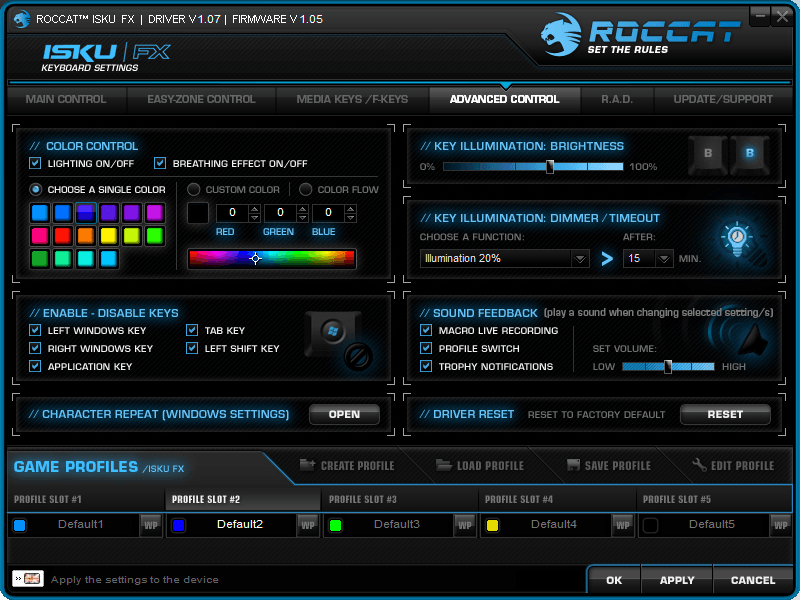Open the Update/Support tab
The width and height of the screenshot is (800, 600).
tap(723, 99)
